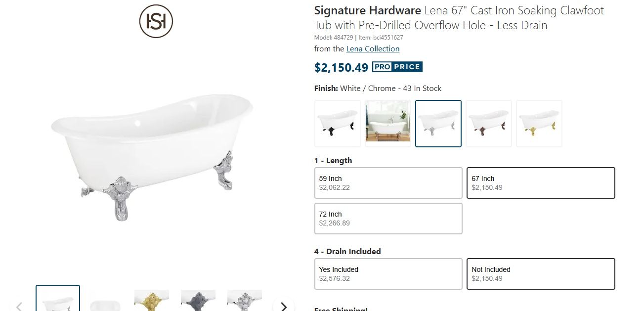Choose the bathroom scene finish swatch

(x=388, y=124)
